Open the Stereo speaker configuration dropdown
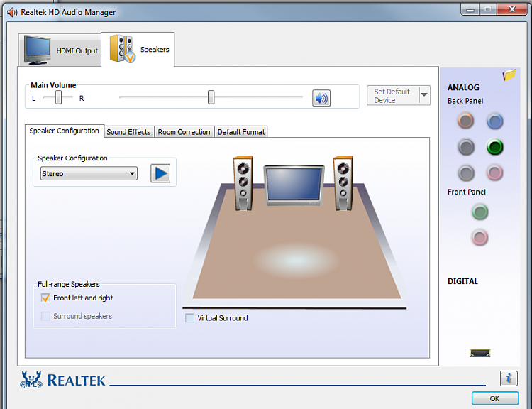The width and height of the screenshot is (532, 409). coord(89,173)
